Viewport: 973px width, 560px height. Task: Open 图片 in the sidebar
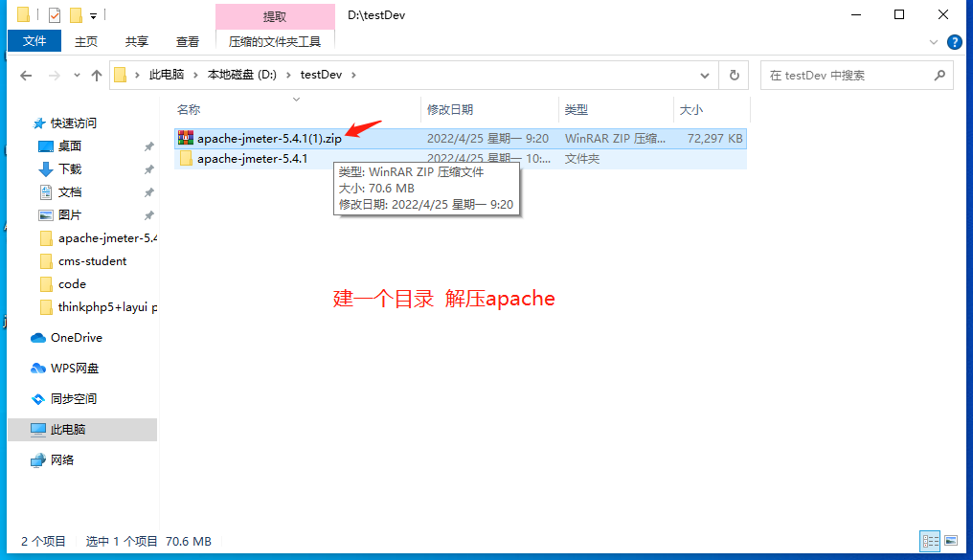pos(70,214)
